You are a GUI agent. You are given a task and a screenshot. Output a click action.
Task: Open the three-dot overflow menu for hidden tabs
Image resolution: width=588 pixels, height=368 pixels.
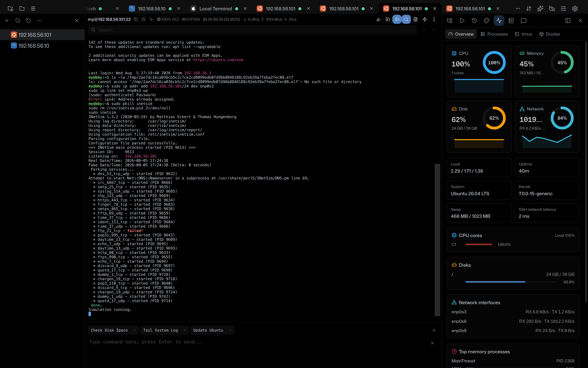(518, 9)
